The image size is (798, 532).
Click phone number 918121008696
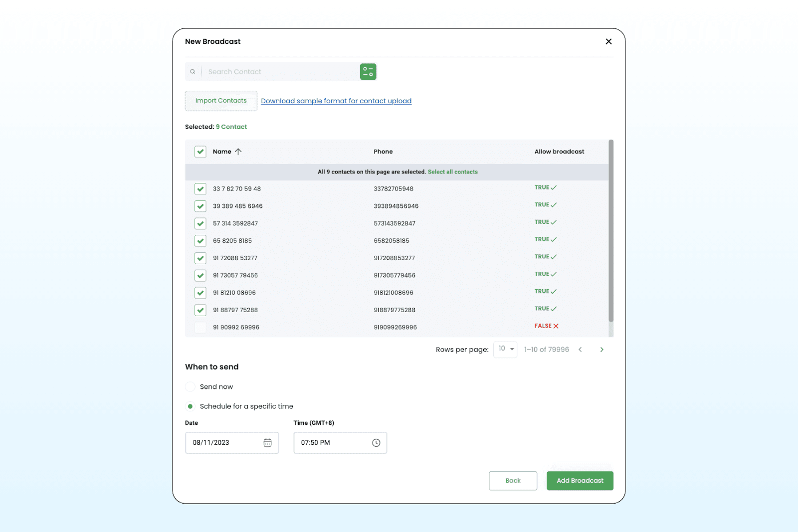coord(394,293)
